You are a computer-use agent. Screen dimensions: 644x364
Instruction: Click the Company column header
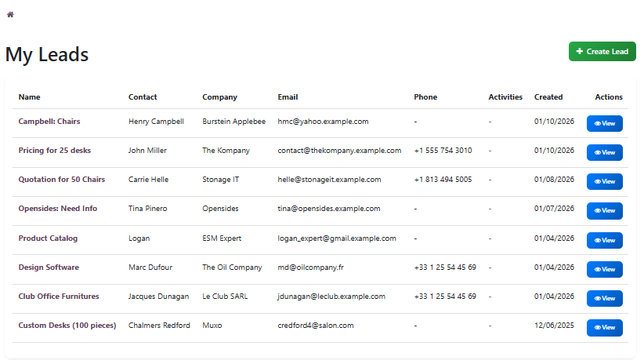(219, 97)
